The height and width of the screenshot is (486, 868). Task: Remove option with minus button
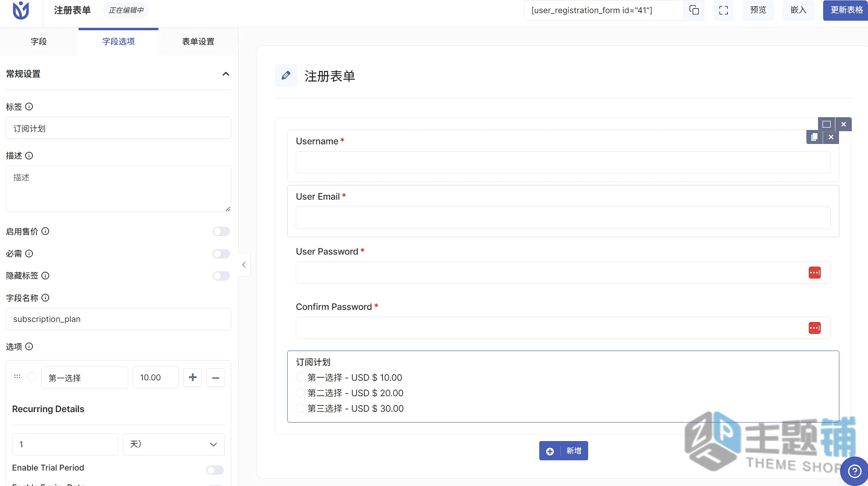click(216, 377)
